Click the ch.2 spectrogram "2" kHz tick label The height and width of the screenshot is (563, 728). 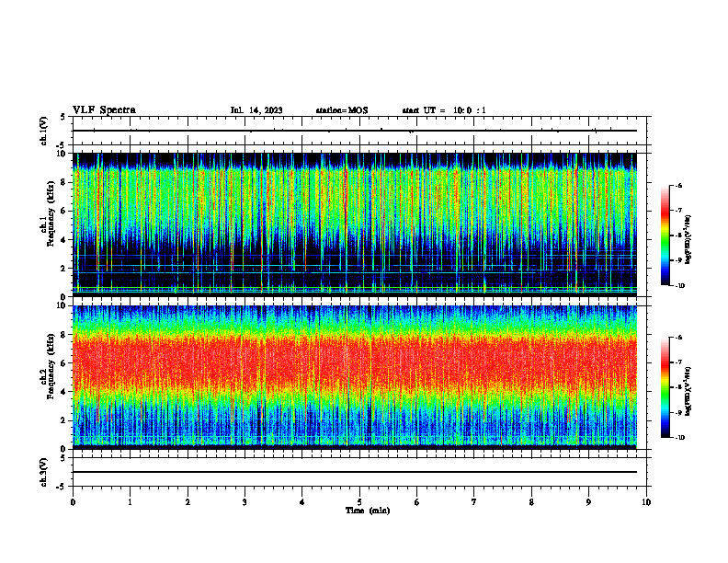(x=64, y=420)
